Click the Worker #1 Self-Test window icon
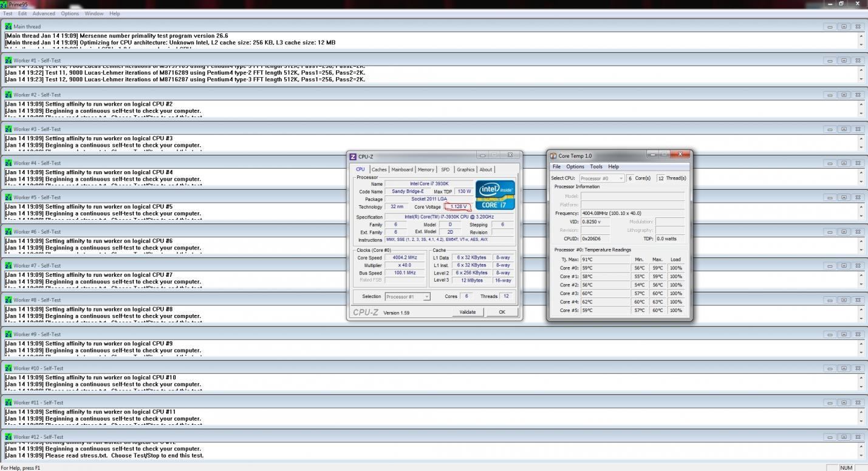 9,61
